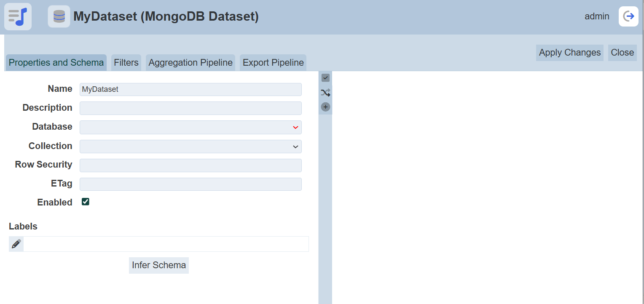Click the shuffle icon on side toolbar
Viewport: 644px width, 304px height.
pyautogui.click(x=325, y=92)
